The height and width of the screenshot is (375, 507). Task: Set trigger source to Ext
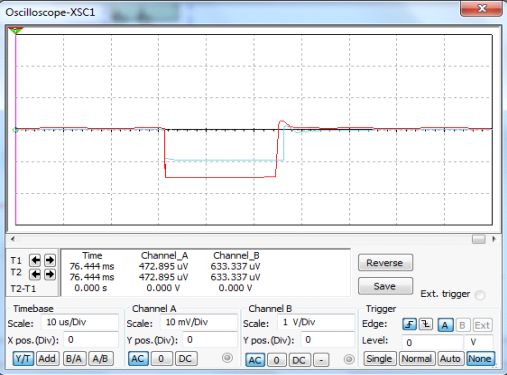[x=482, y=325]
